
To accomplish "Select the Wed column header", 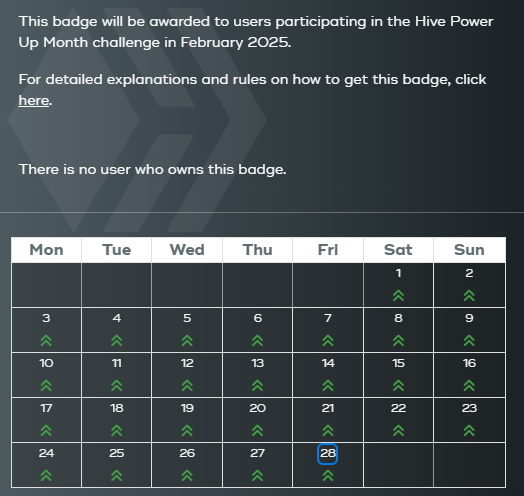I will click(187, 250).
